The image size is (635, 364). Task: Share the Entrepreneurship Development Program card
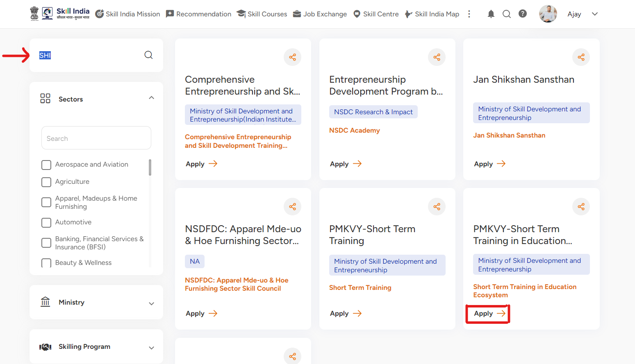[x=437, y=57]
